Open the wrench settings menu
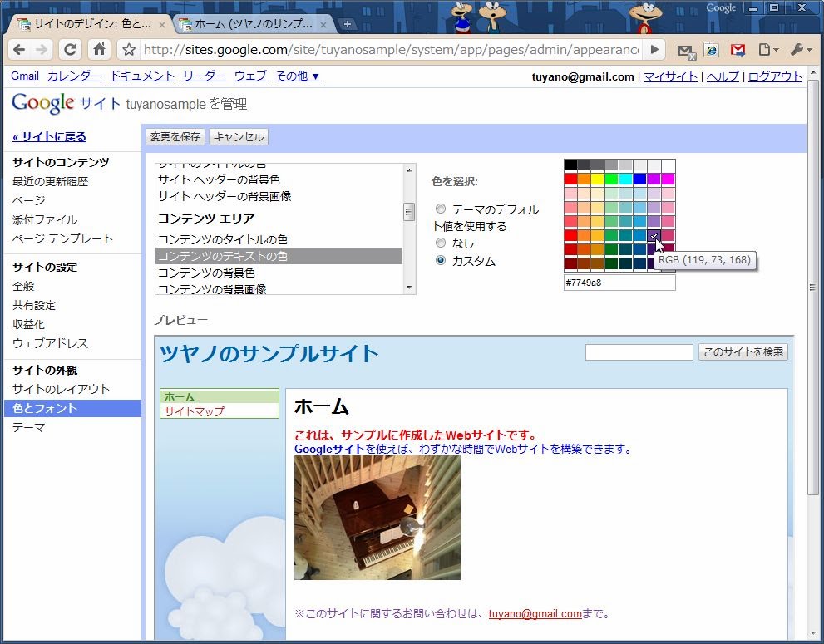The width and height of the screenshot is (824, 644). click(x=799, y=50)
